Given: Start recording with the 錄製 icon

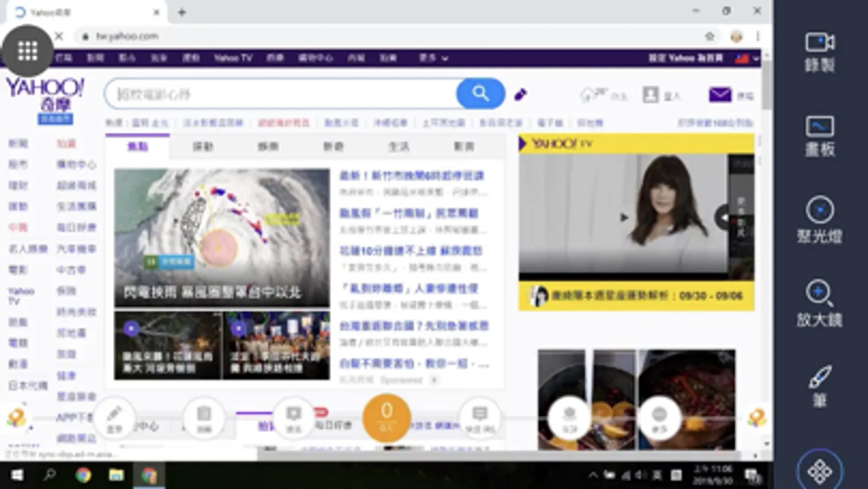Looking at the screenshot, I should [819, 52].
